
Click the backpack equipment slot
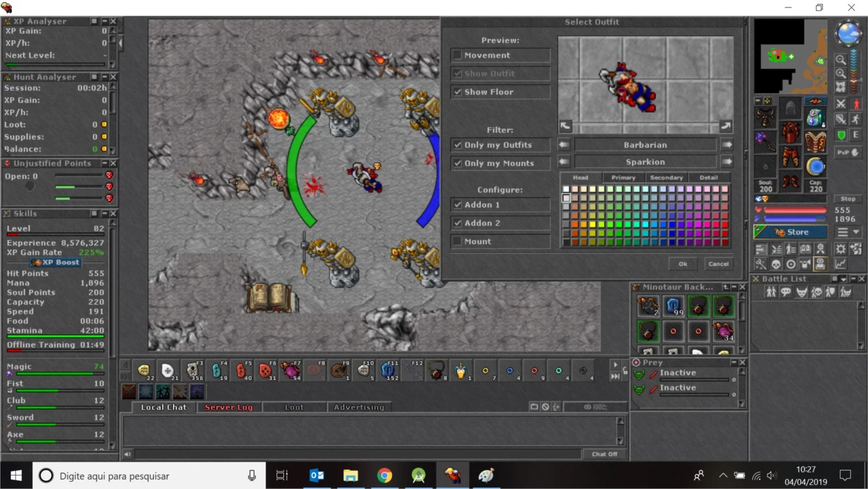click(x=816, y=116)
